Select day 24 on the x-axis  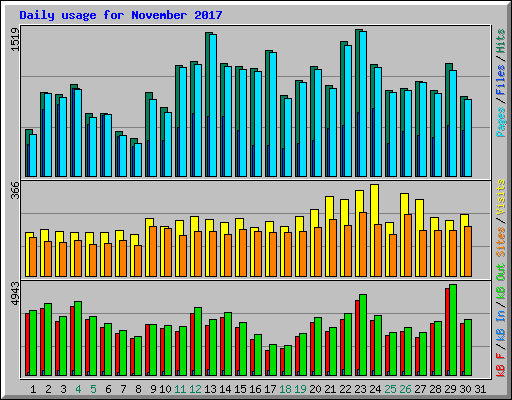tap(375, 389)
